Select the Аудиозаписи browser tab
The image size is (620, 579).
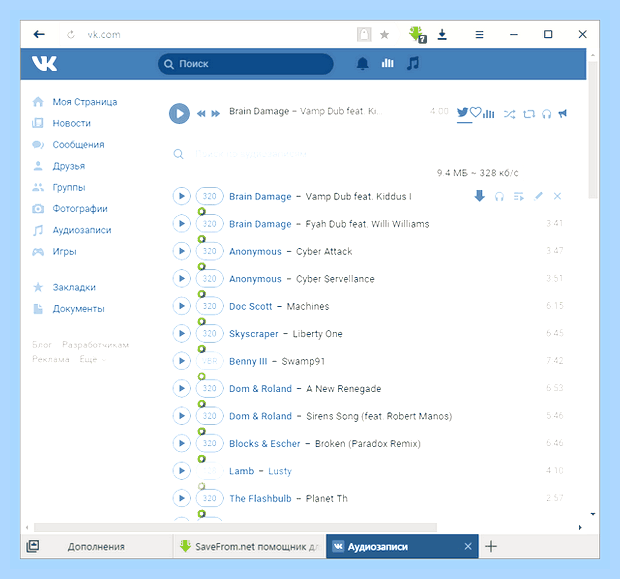402,547
